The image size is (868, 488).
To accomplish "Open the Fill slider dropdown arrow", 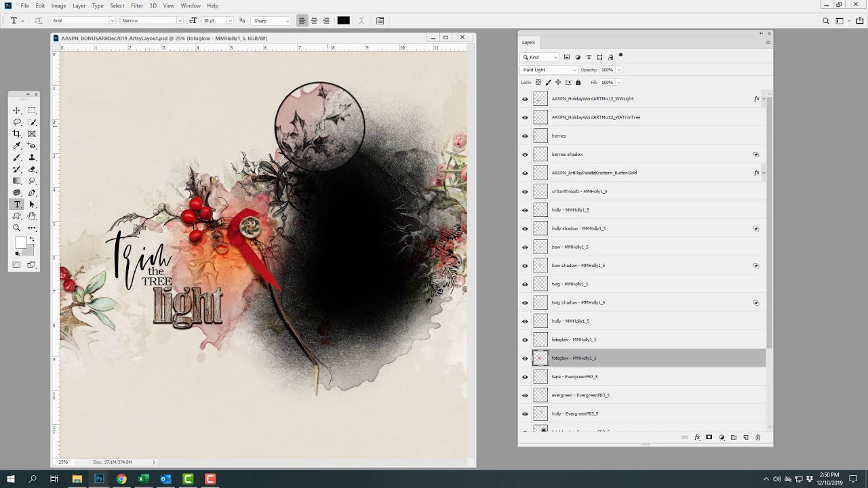I will 618,82.
